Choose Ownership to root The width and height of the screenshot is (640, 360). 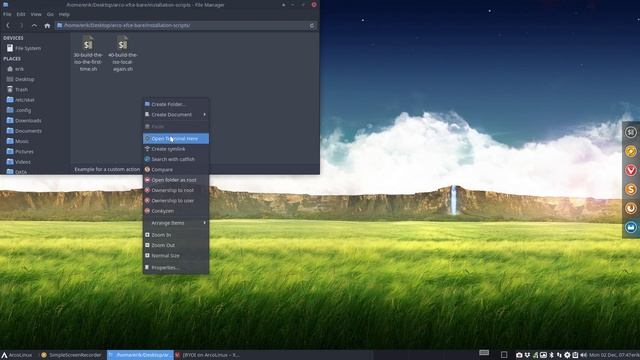(x=176, y=190)
